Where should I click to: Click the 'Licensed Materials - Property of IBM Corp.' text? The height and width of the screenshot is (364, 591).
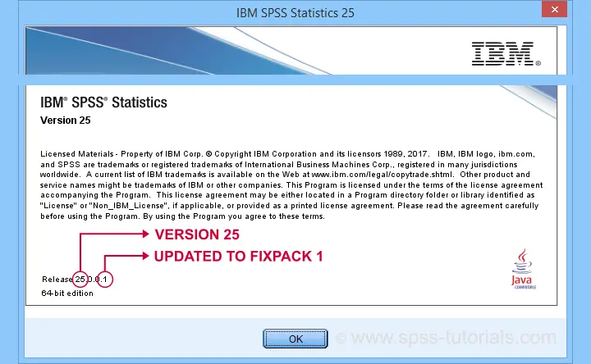coord(121,154)
